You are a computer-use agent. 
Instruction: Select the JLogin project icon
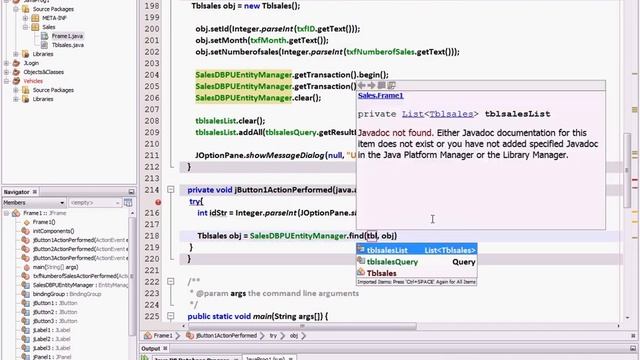[16, 63]
